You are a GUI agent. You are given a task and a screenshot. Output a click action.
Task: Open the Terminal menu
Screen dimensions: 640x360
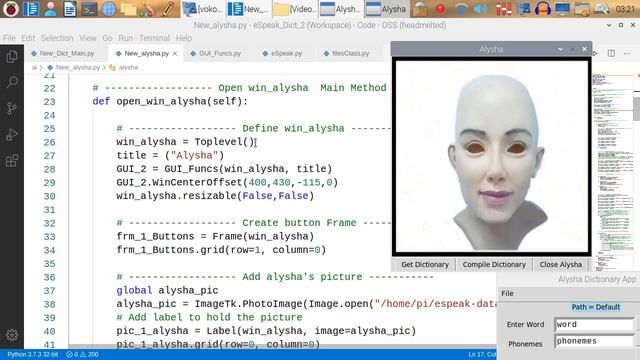click(154, 38)
